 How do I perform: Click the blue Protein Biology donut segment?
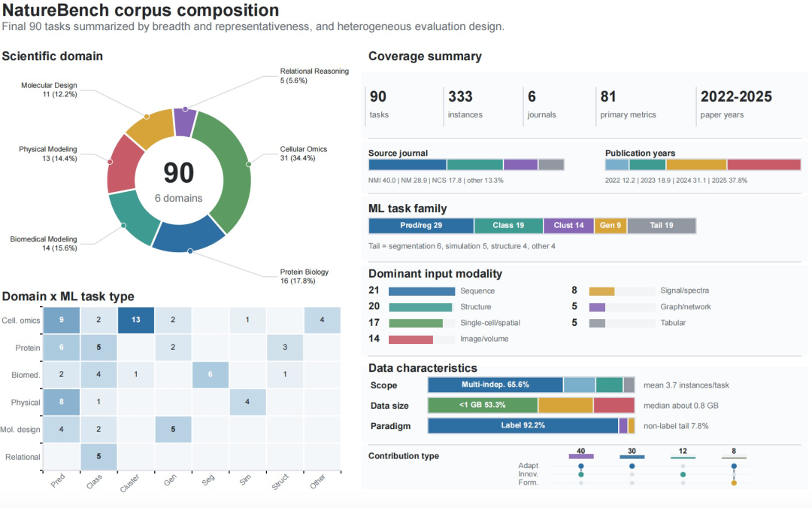point(188,236)
